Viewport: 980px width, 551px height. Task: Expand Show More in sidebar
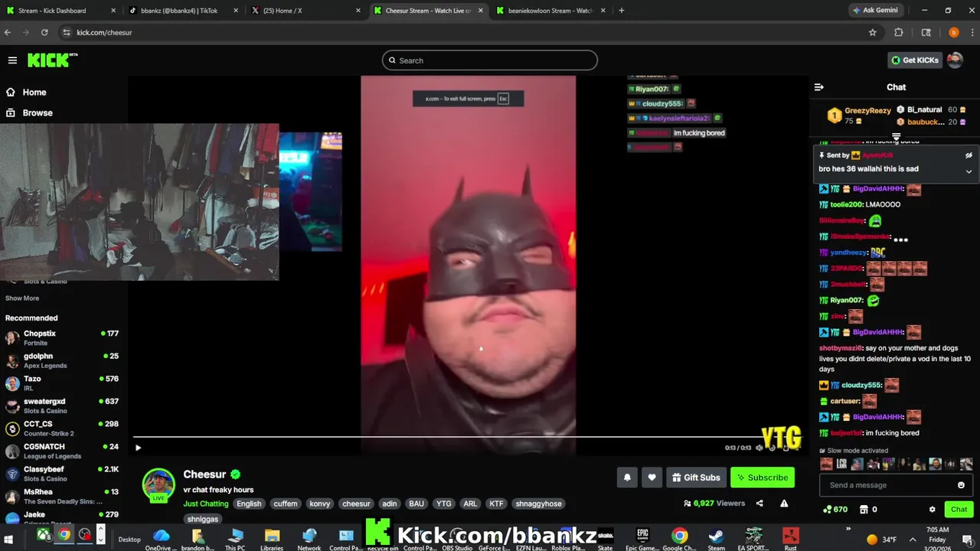(x=22, y=298)
